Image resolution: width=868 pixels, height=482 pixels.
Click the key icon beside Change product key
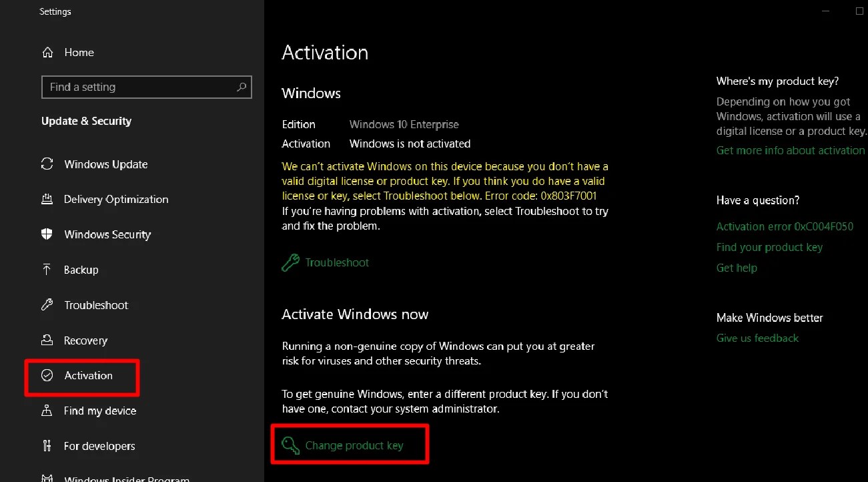coord(290,445)
